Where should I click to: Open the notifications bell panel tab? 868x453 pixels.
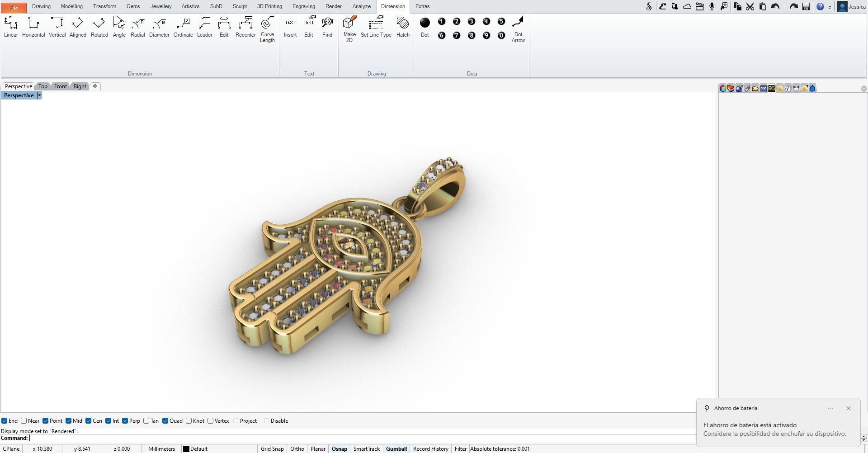(812, 88)
